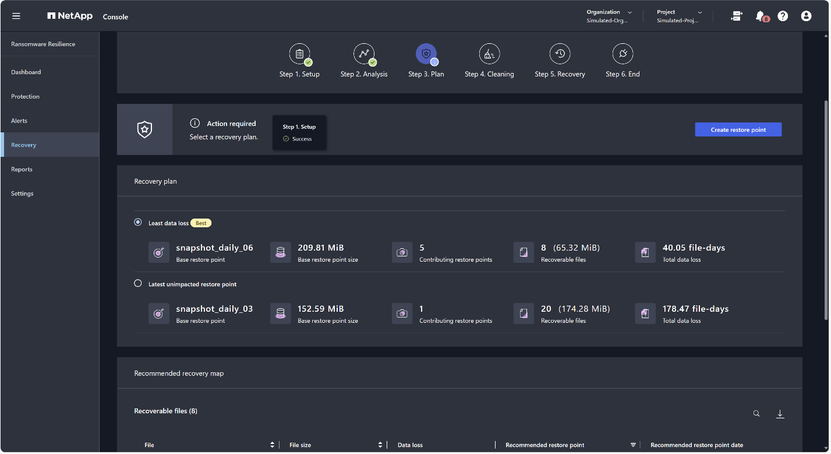Download the recoverable files list
Image resolution: width=831 pixels, height=454 pixels.
point(780,414)
